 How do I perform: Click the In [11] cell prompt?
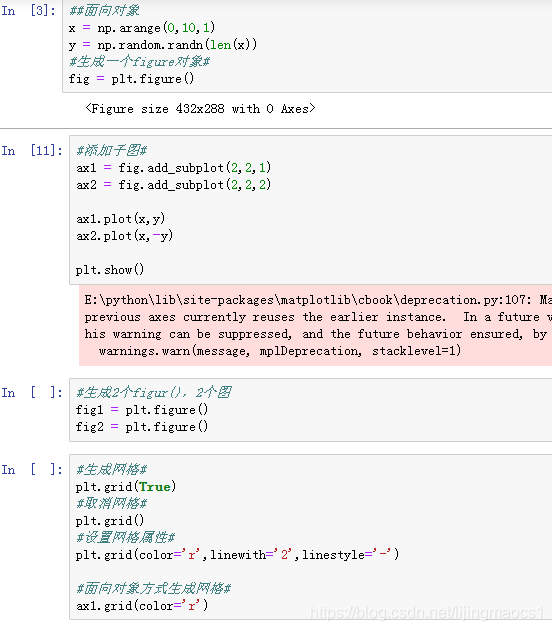[x=32, y=151]
